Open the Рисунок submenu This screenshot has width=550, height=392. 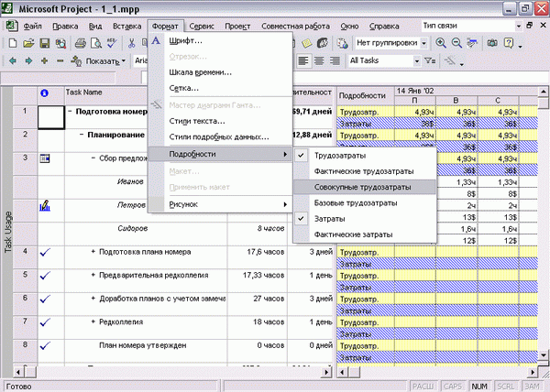220,204
